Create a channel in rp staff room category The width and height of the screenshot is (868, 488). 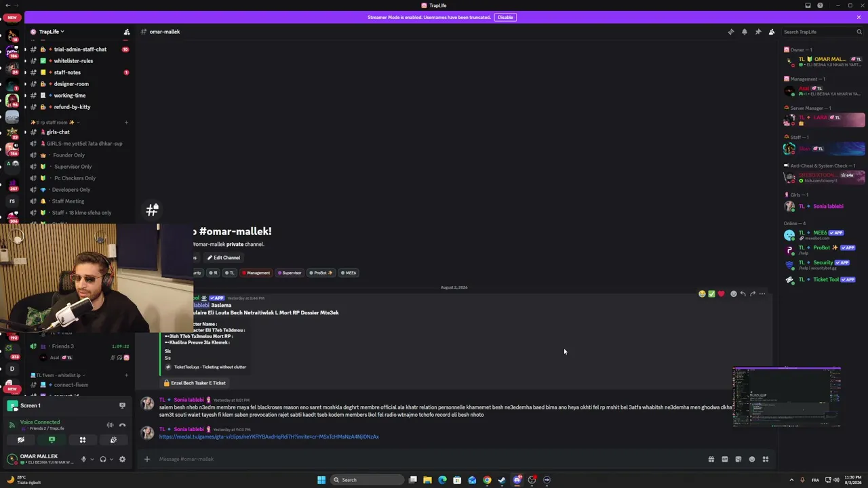(x=126, y=122)
